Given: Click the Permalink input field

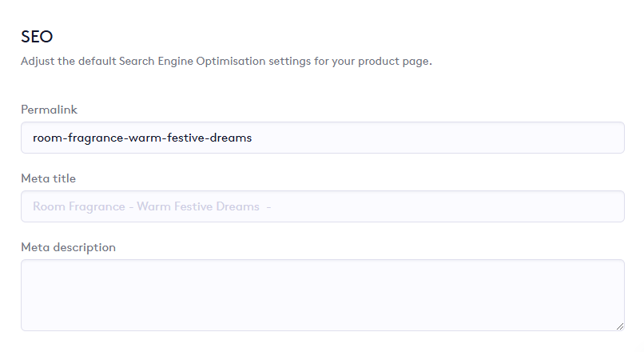Looking at the screenshot, I should [x=322, y=138].
